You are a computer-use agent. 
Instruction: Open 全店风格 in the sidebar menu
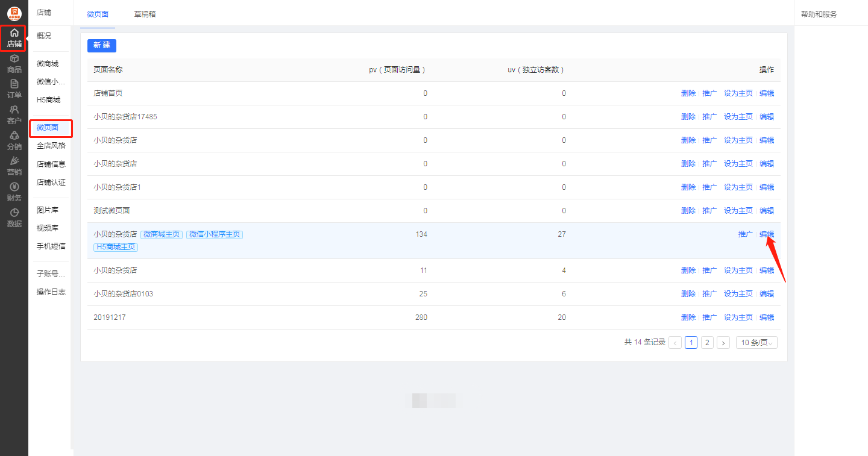51,146
